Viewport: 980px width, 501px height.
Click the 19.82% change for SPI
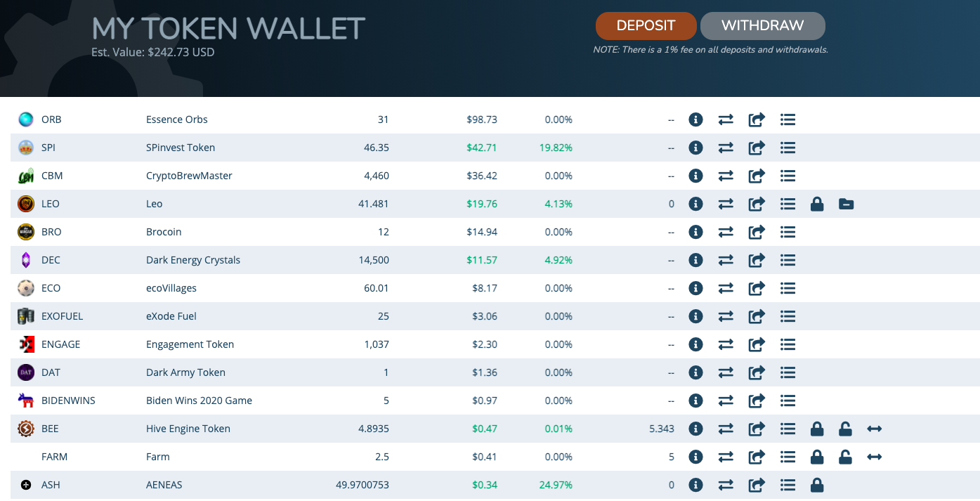[556, 148]
